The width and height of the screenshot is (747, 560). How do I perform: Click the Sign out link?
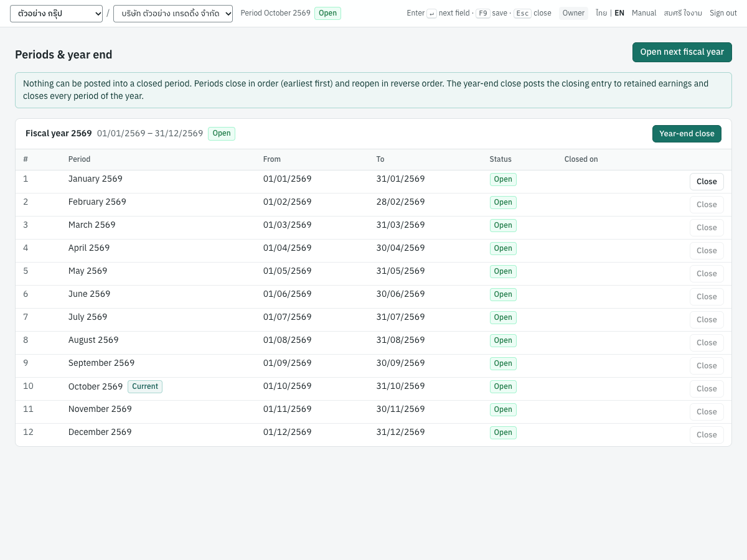click(x=723, y=13)
